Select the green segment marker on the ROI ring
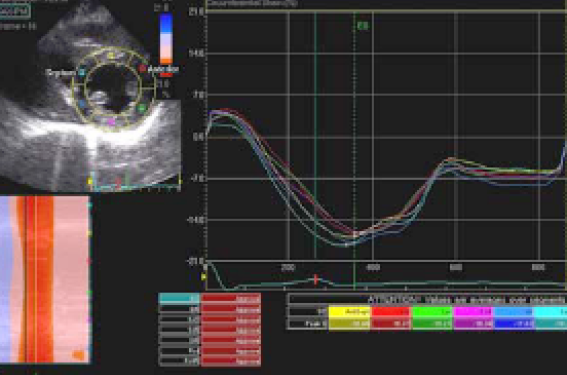The height and width of the screenshot is (375, 567). point(142,107)
